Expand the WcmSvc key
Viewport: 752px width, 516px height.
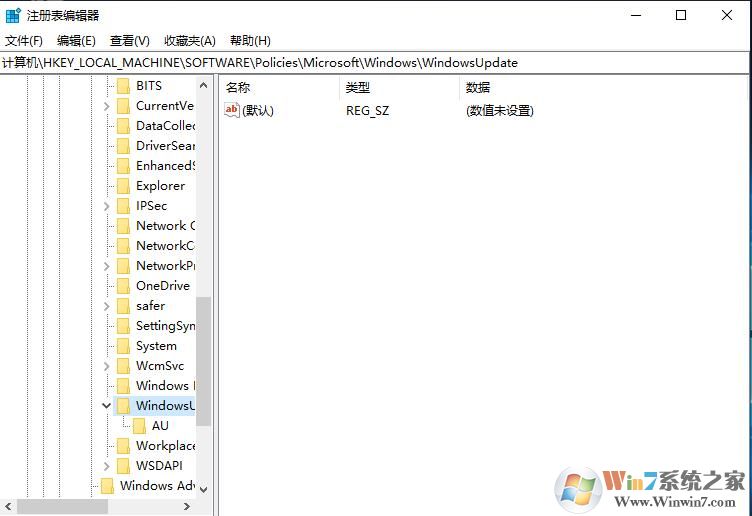pos(106,365)
